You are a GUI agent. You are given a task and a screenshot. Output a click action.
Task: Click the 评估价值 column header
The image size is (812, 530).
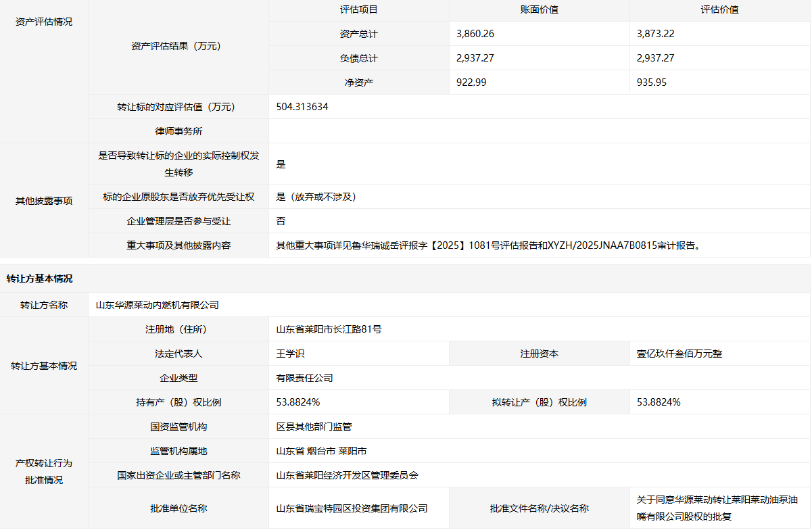point(719,9)
